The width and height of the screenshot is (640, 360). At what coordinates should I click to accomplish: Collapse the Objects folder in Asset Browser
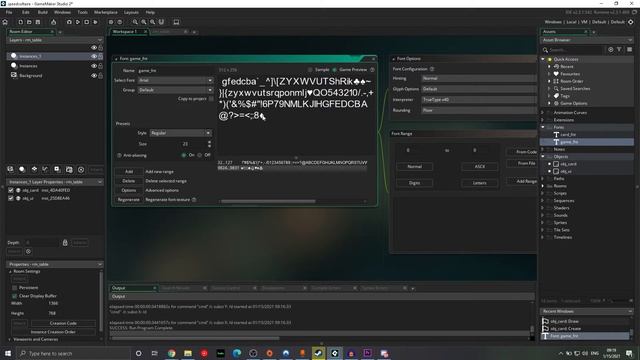(x=543, y=156)
